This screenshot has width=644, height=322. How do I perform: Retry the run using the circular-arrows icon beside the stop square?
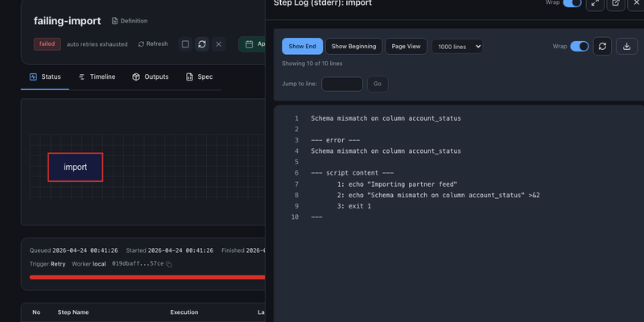point(202,44)
